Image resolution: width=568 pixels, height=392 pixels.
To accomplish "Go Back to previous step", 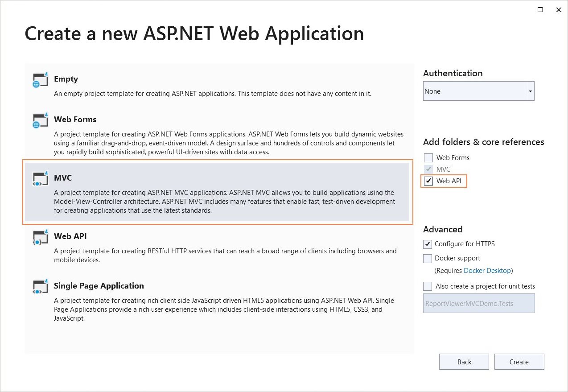I will pos(464,362).
